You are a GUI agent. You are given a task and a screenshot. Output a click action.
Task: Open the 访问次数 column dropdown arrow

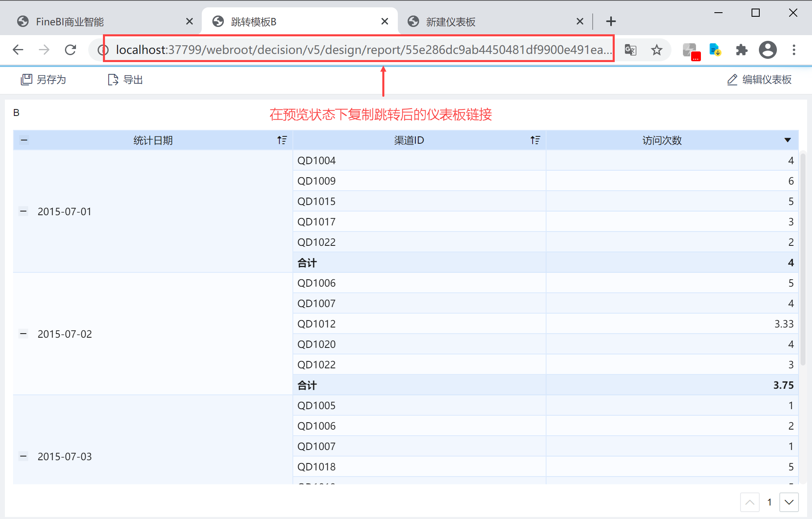point(787,140)
